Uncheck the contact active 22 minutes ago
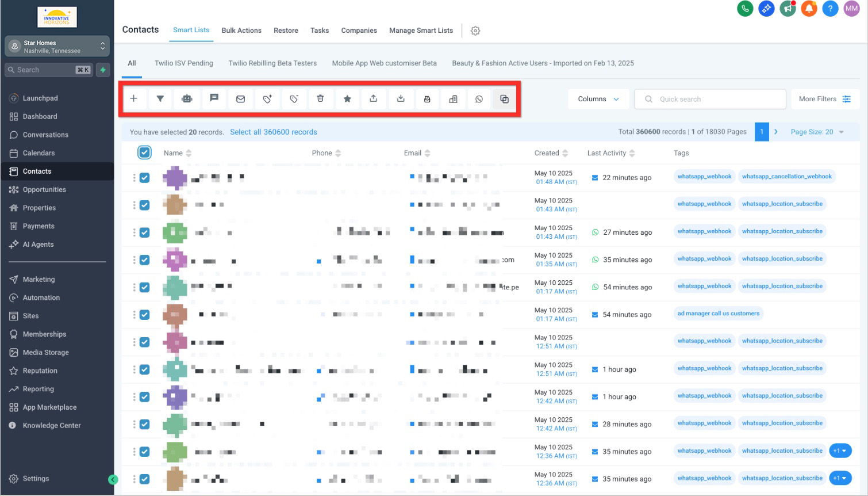Viewport: 868px width, 496px height. point(144,178)
